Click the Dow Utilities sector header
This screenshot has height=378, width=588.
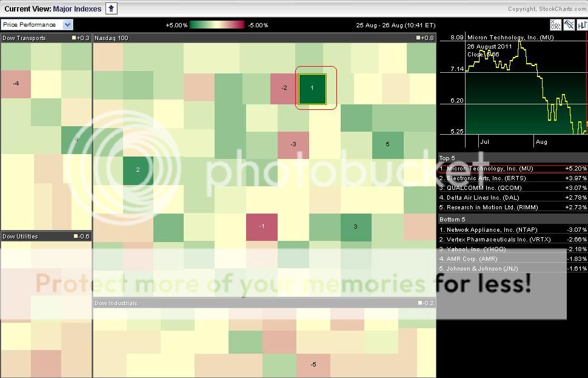(x=20, y=237)
